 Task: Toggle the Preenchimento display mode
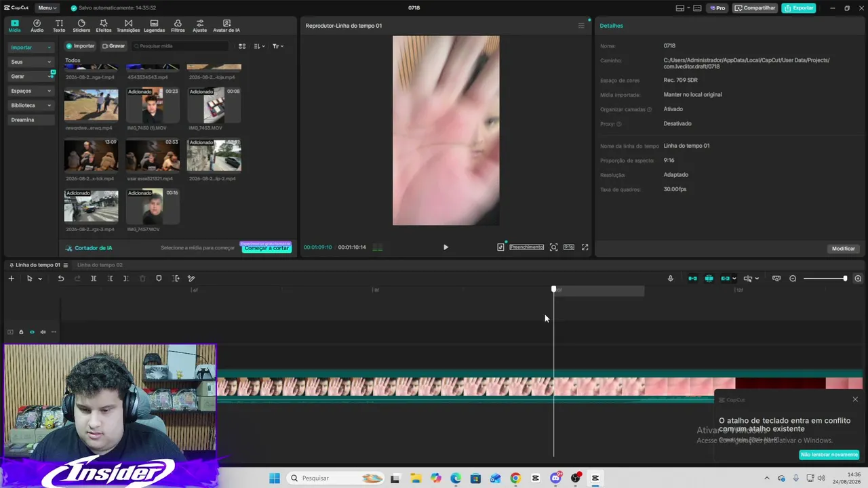click(527, 247)
